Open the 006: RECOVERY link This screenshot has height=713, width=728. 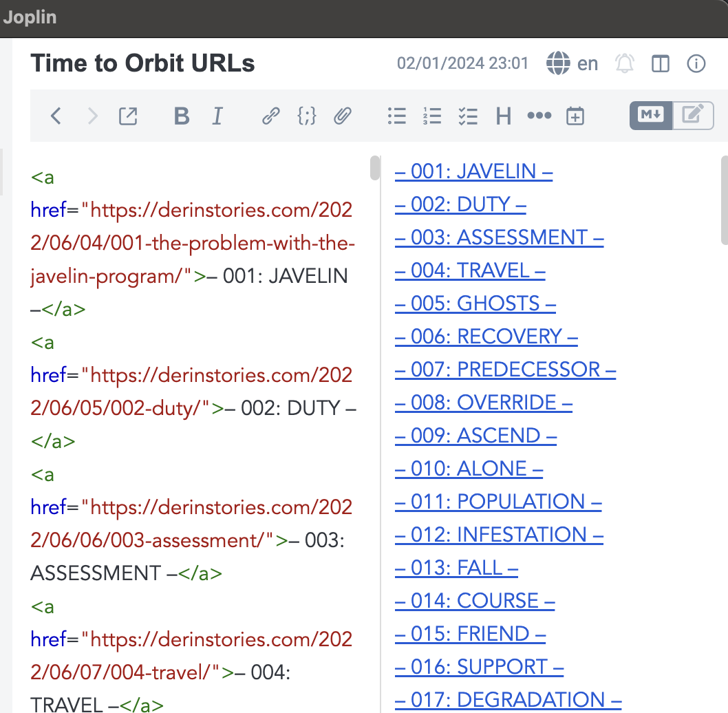pos(486,337)
